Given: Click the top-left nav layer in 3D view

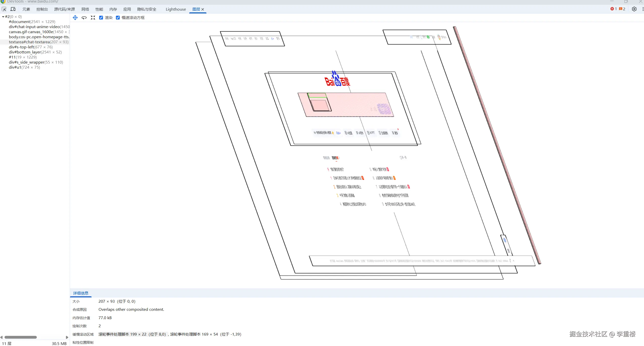Looking at the screenshot, I should click(252, 39).
